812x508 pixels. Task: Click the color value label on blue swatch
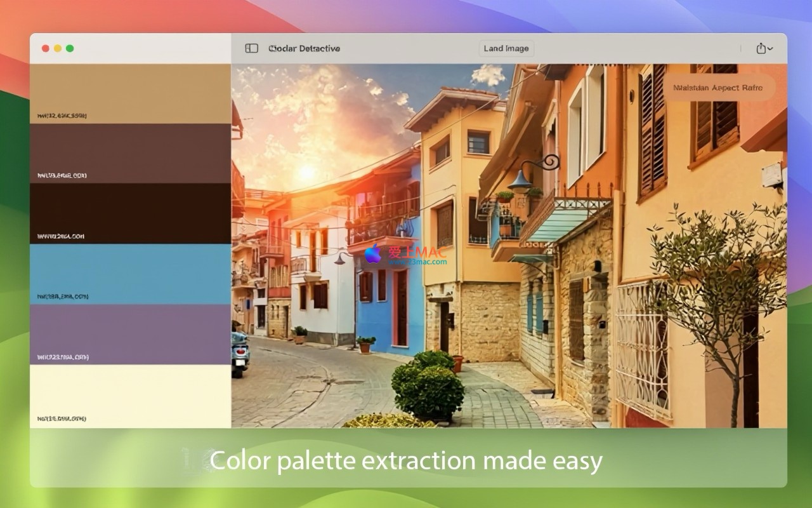pyautogui.click(x=63, y=297)
